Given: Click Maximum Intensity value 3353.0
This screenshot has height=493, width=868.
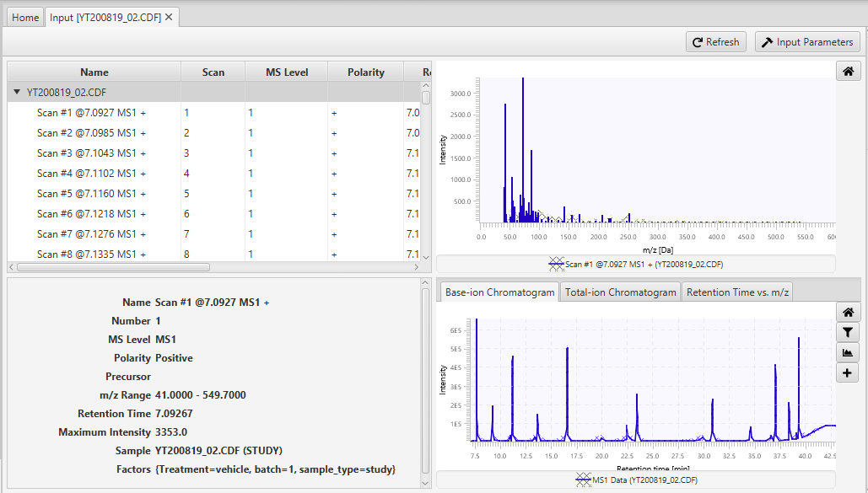Looking at the screenshot, I should pyautogui.click(x=171, y=432).
